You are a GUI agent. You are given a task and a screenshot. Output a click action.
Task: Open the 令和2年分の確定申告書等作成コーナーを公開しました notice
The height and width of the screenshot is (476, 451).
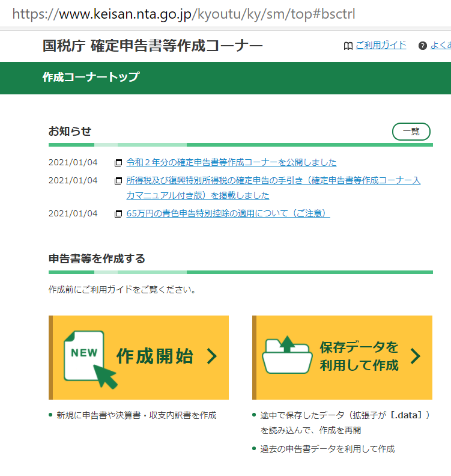(231, 162)
